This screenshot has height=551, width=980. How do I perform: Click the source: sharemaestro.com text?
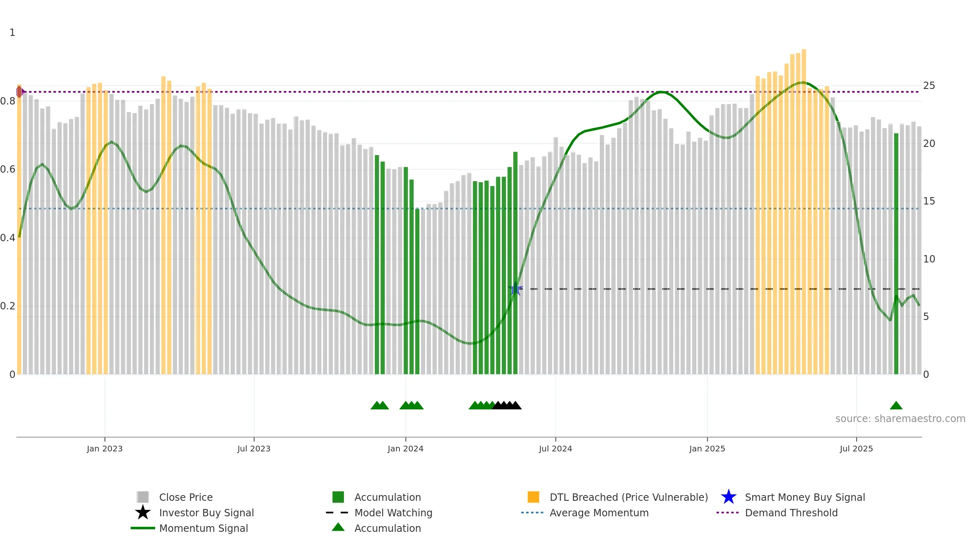(900, 419)
